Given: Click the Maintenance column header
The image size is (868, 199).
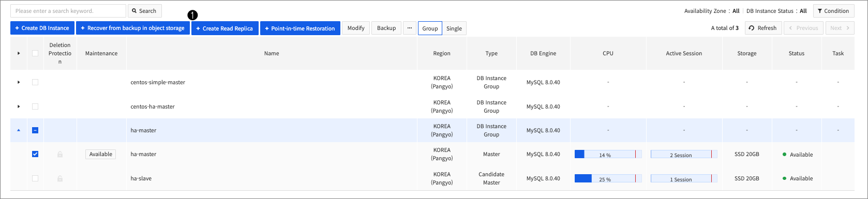Looking at the screenshot, I should pos(101,53).
